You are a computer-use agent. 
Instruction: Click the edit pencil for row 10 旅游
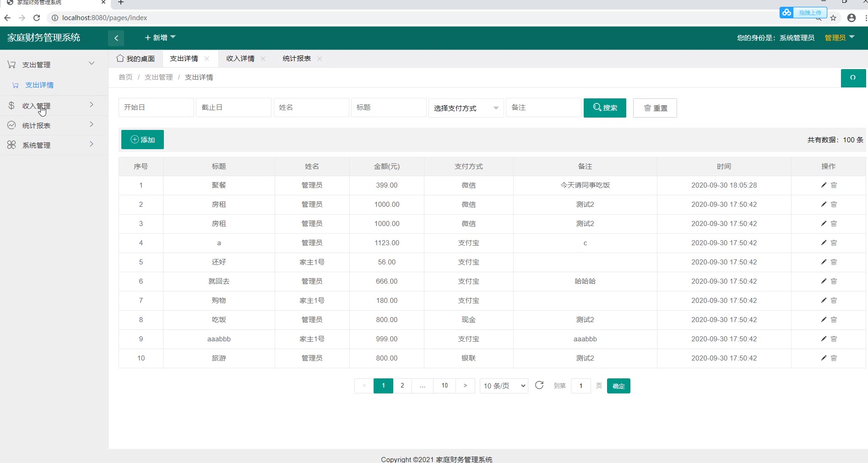[823, 358]
